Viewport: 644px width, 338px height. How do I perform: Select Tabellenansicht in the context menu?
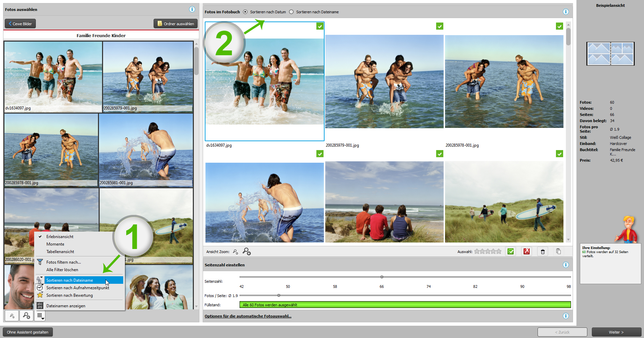pyautogui.click(x=60, y=252)
